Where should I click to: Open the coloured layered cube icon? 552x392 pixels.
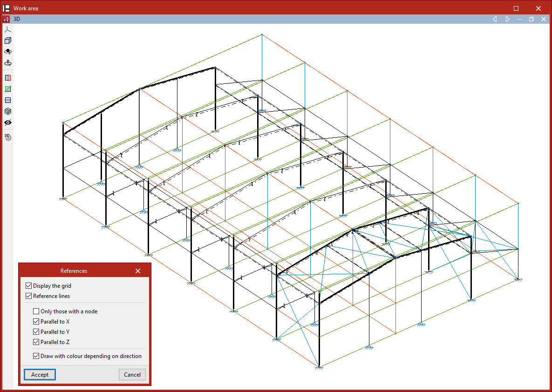(x=8, y=111)
